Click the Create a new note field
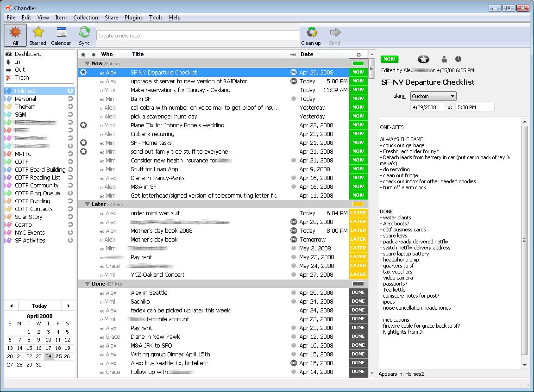 [x=198, y=36]
